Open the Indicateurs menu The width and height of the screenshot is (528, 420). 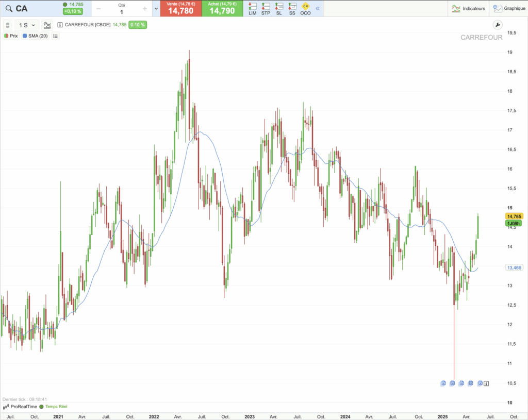pos(468,8)
